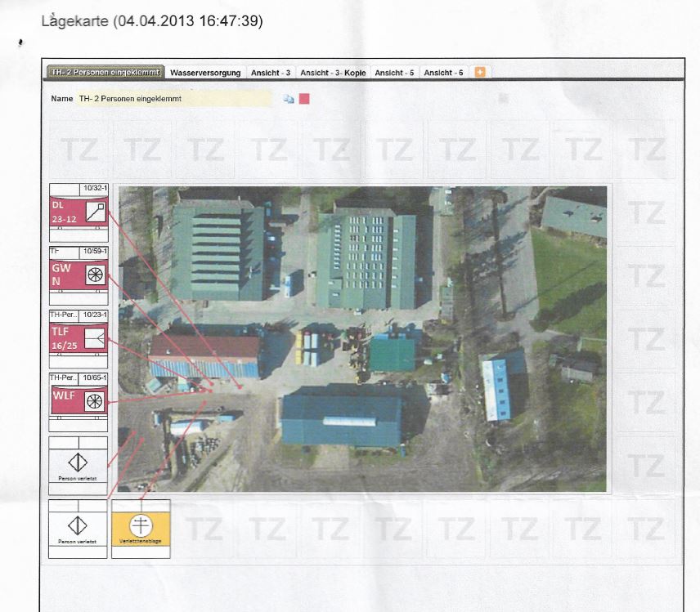Select the TLF 16/25 tanker vehicle symbol
Viewport: 700px width, 612px height.
pos(95,338)
